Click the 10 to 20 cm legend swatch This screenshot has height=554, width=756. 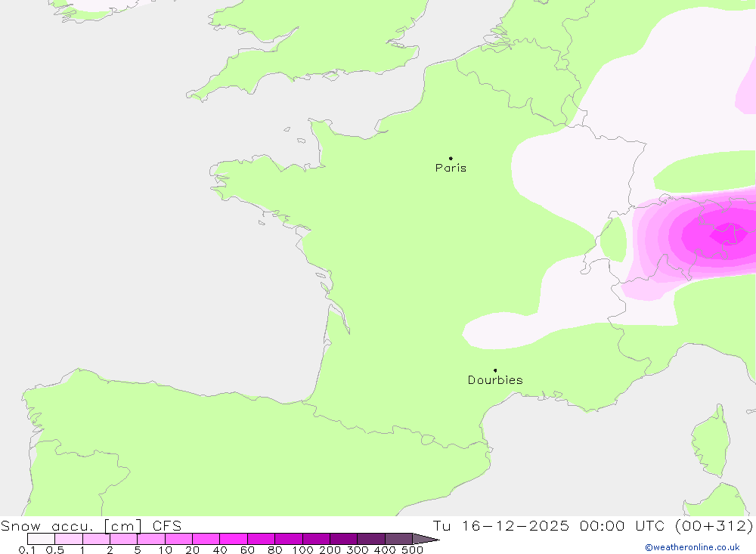(x=179, y=539)
